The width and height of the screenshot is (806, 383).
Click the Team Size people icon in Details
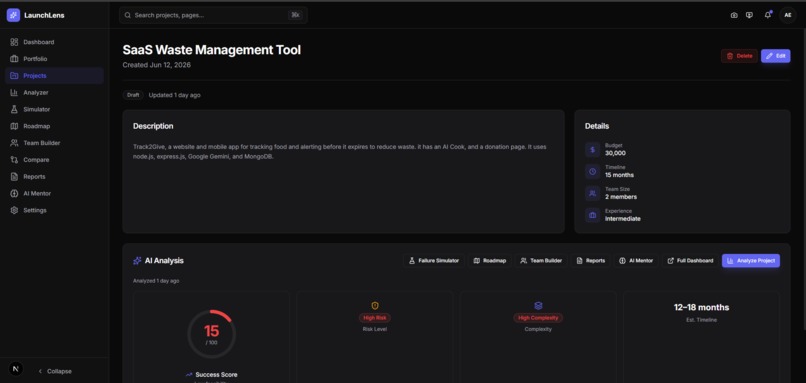(x=592, y=193)
